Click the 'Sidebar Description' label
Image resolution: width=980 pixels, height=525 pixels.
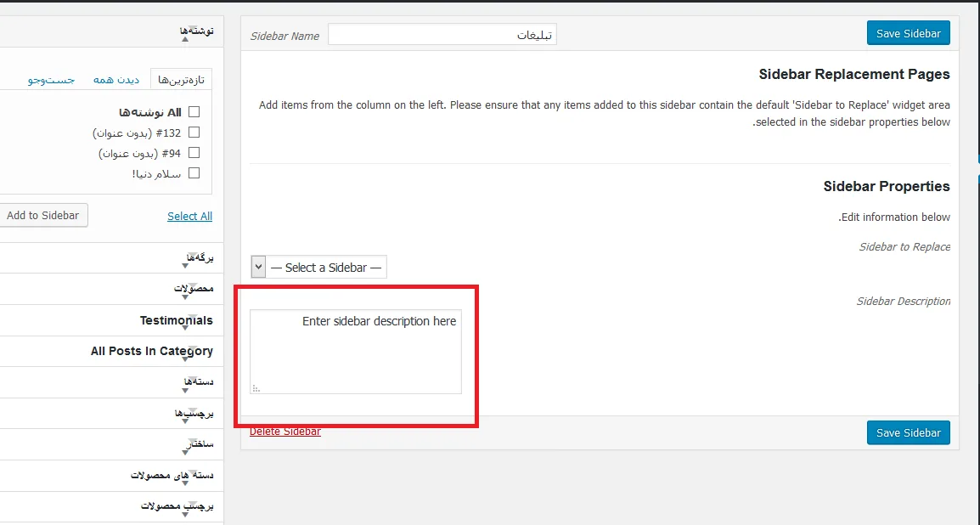(903, 302)
